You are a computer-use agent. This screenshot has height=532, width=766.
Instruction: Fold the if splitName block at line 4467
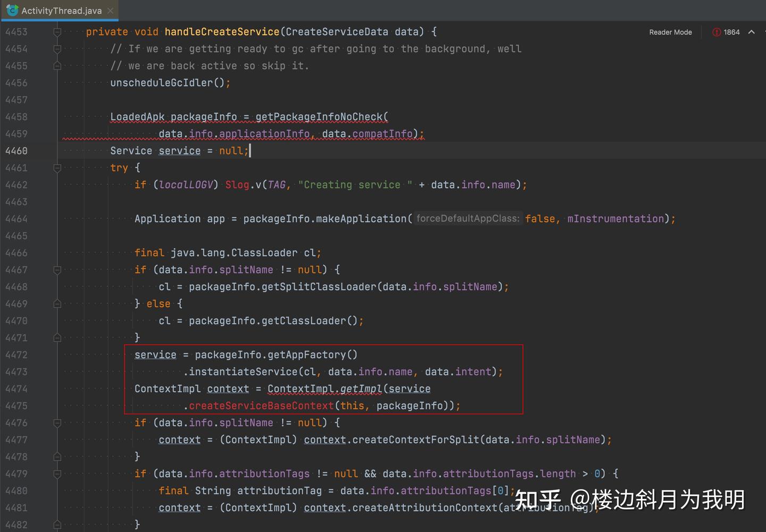coord(57,270)
